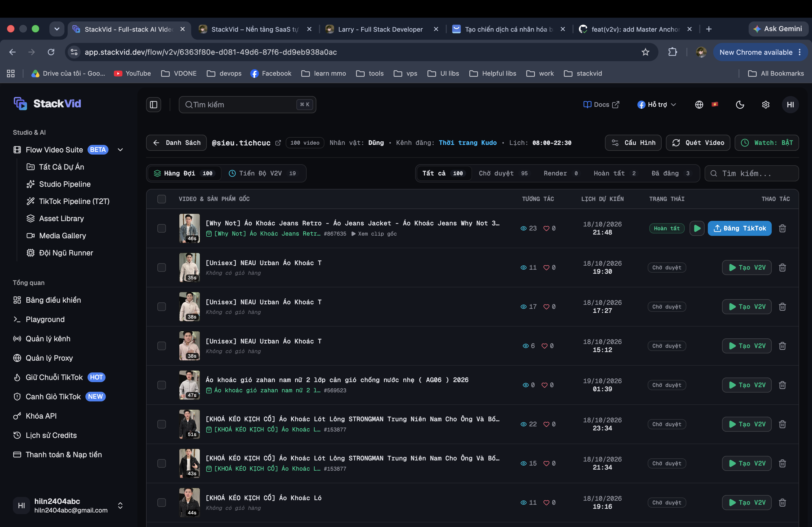
Task: Tick the select-all header checkbox
Action: (162, 199)
